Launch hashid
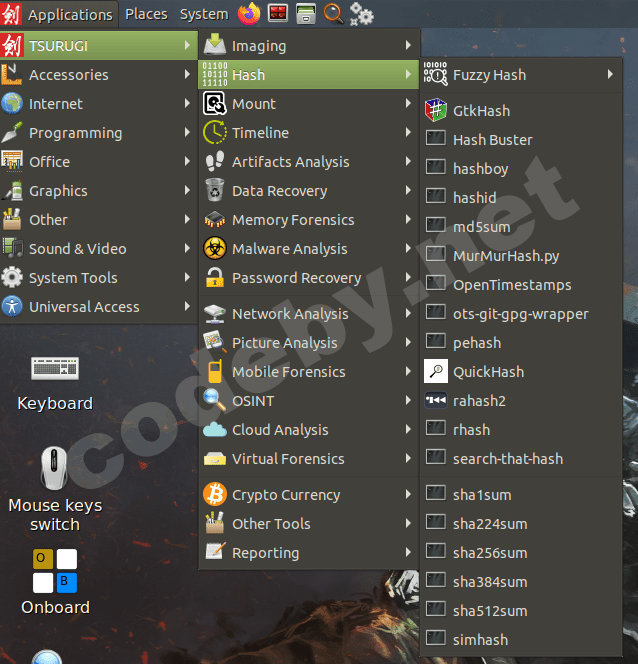Viewport: 638px width, 664px height. point(521,197)
